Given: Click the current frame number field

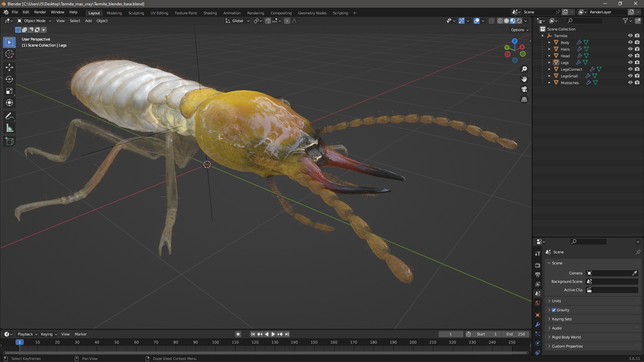Looking at the screenshot, I should [x=450, y=334].
